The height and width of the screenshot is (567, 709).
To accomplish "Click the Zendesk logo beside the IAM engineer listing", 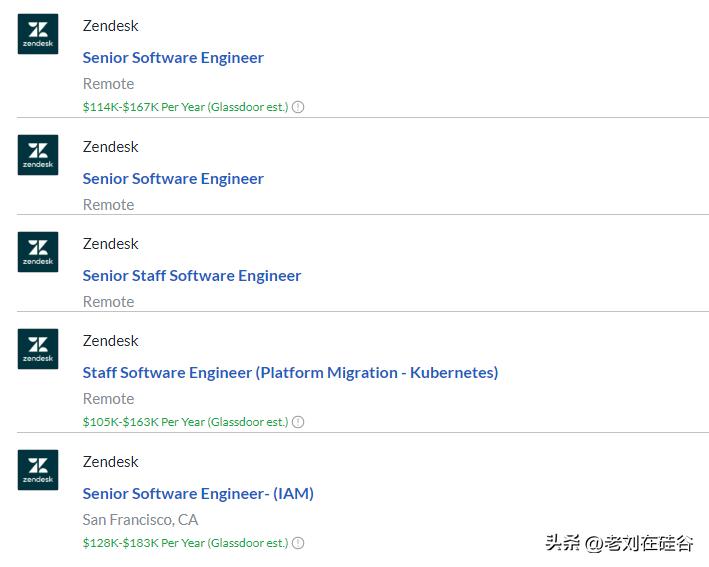I will pyautogui.click(x=38, y=470).
